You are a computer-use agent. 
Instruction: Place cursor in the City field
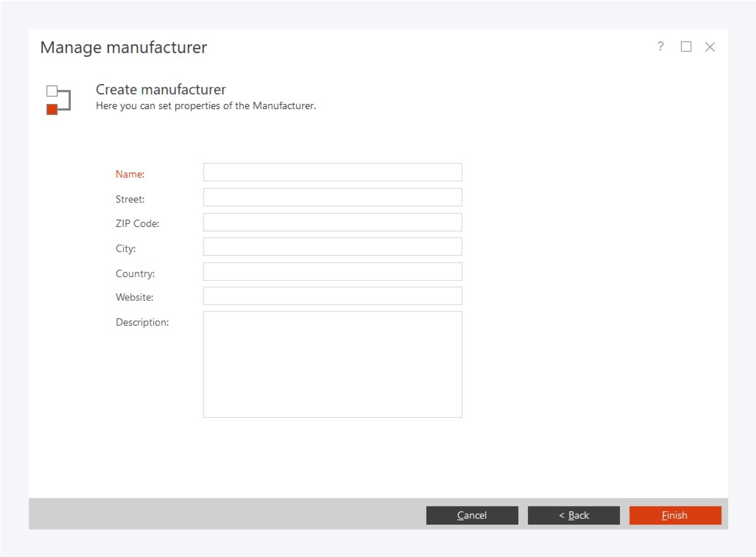[x=332, y=247]
